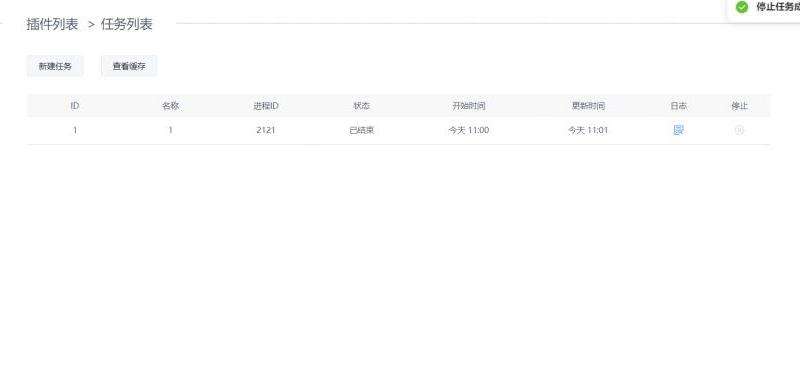This screenshot has width=800, height=388.
Task: Click the update time 今天 11:01
Action: coord(588,130)
